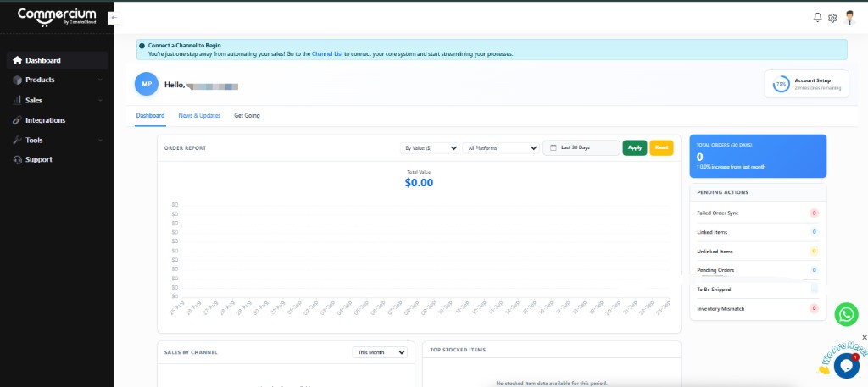Click the Commercium logo
868x387 pixels.
point(57,17)
